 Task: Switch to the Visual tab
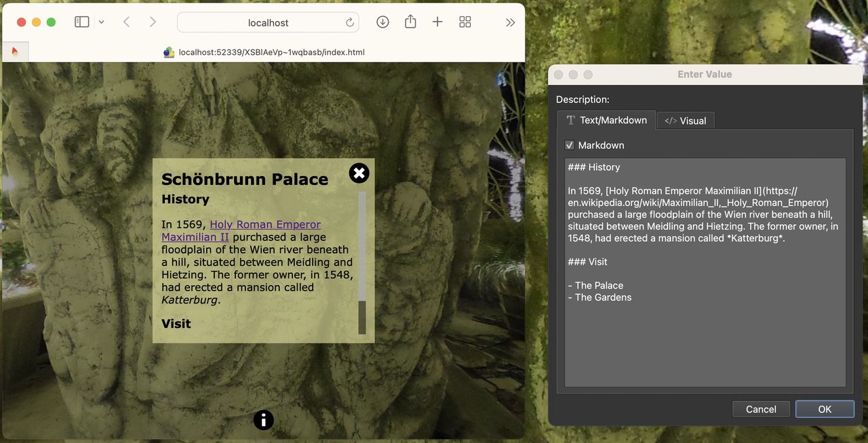[x=685, y=120]
